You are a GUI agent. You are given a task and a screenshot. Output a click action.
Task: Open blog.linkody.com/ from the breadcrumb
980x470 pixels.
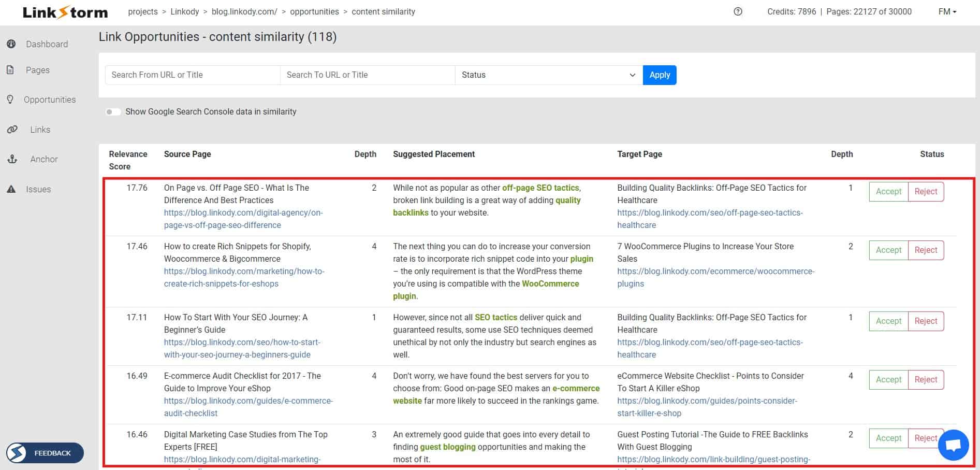click(243, 11)
